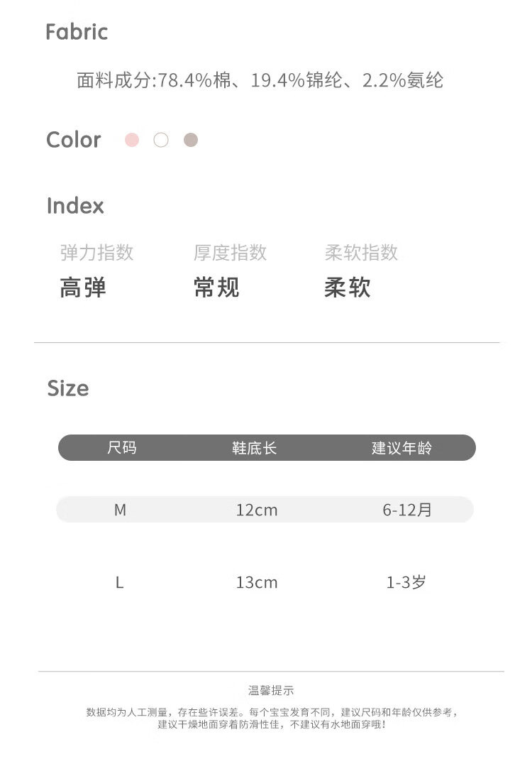Click the 13cm sole length cell
The image size is (532, 781).
[x=257, y=582]
